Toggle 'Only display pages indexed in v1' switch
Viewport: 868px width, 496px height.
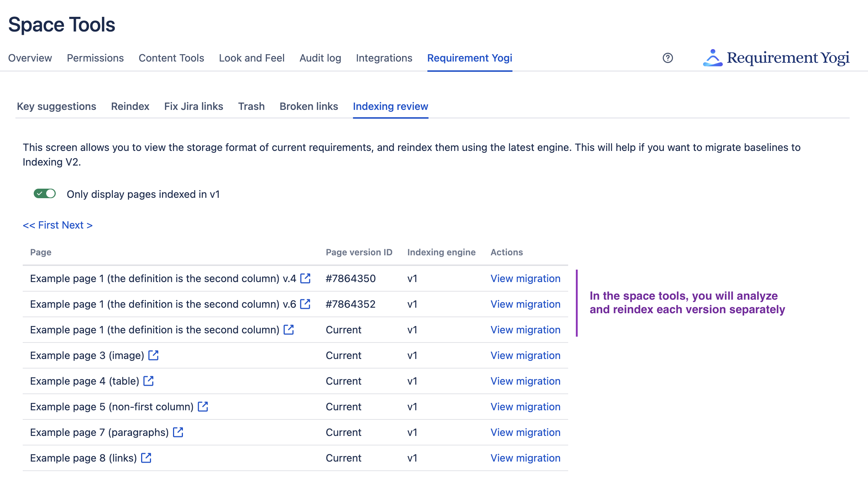click(x=45, y=194)
